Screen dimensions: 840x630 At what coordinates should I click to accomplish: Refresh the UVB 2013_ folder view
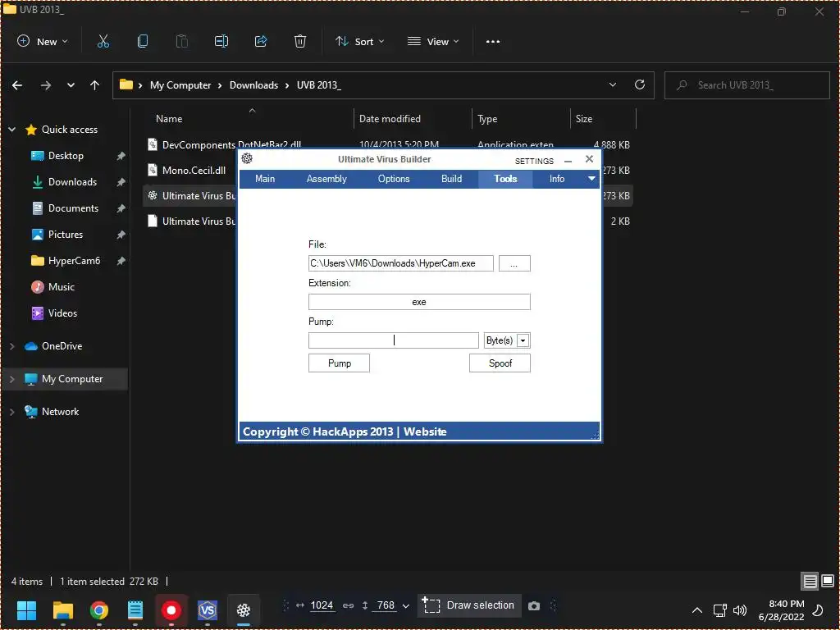click(x=640, y=84)
